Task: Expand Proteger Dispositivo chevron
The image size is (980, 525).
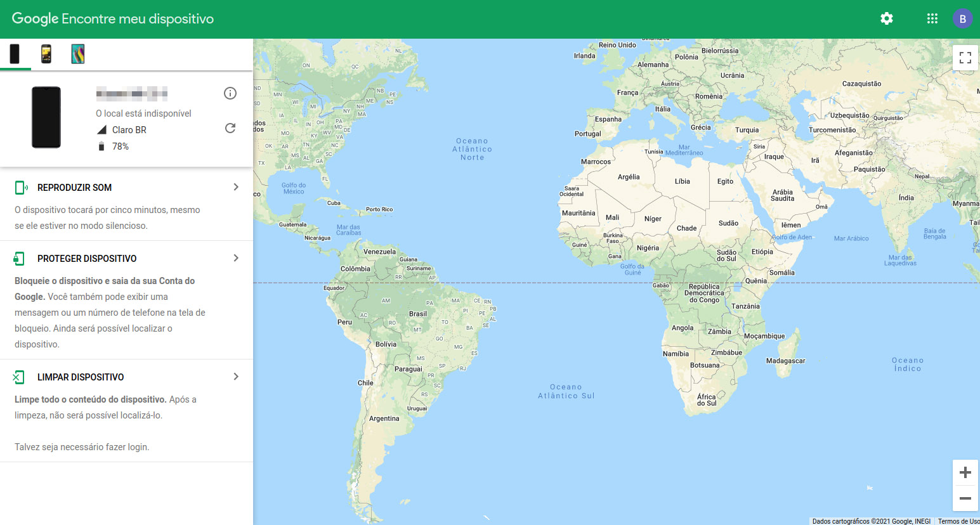Action: [236, 258]
